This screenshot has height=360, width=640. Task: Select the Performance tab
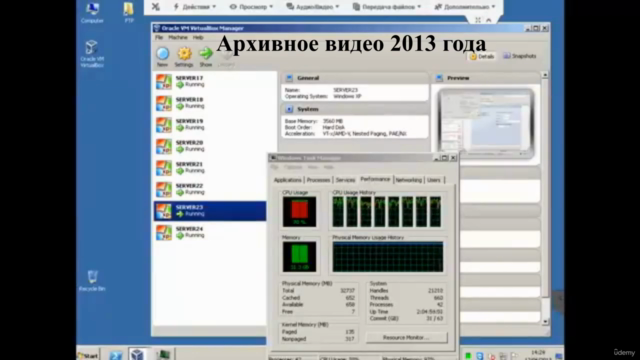point(375,179)
